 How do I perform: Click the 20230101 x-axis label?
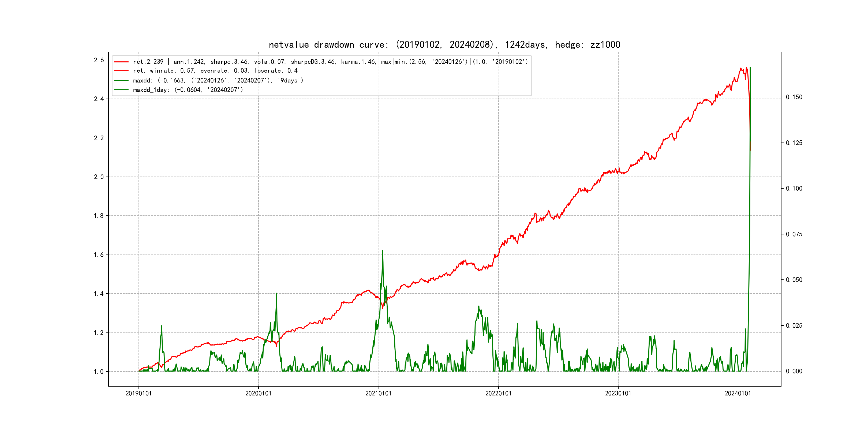(x=618, y=393)
